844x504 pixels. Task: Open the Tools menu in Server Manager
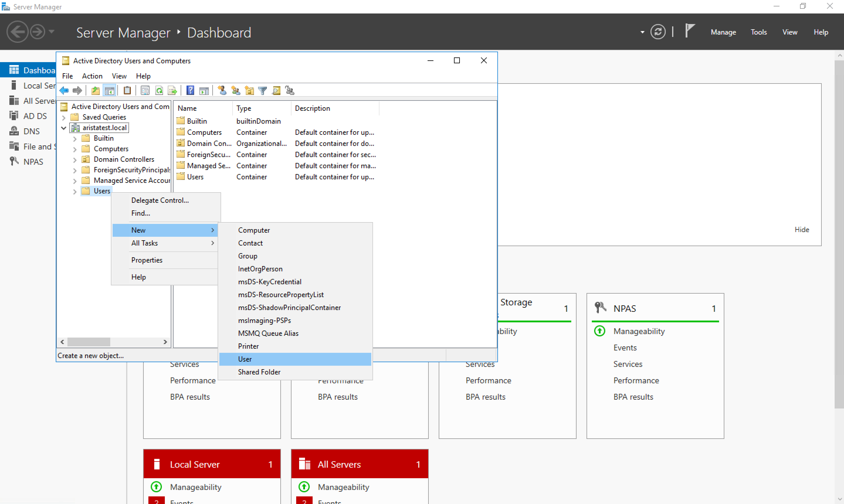[x=758, y=32]
